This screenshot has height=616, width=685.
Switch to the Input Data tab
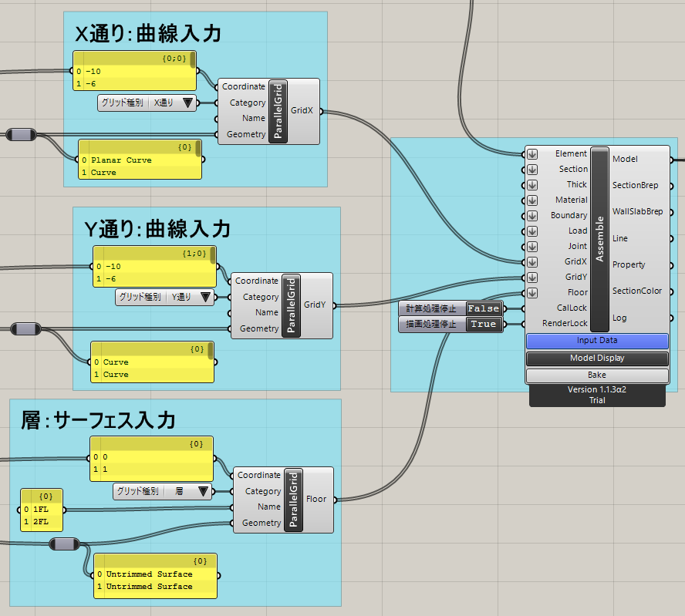[x=597, y=341]
